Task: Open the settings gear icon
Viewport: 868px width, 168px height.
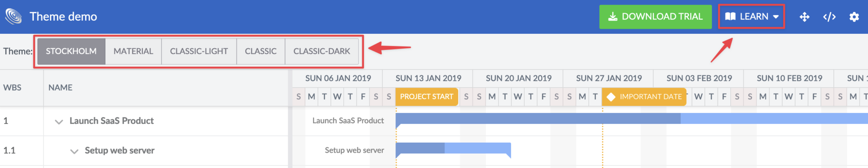Action: pyautogui.click(x=854, y=17)
